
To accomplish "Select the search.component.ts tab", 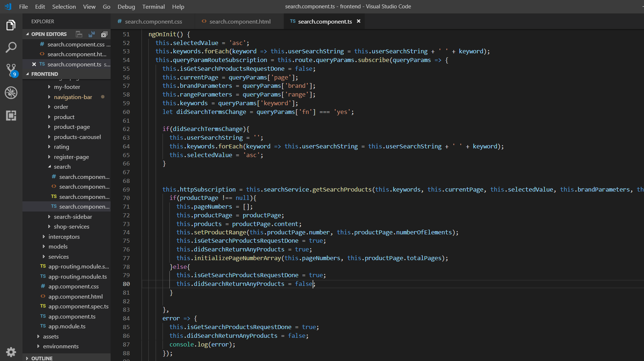I will pos(325,21).
